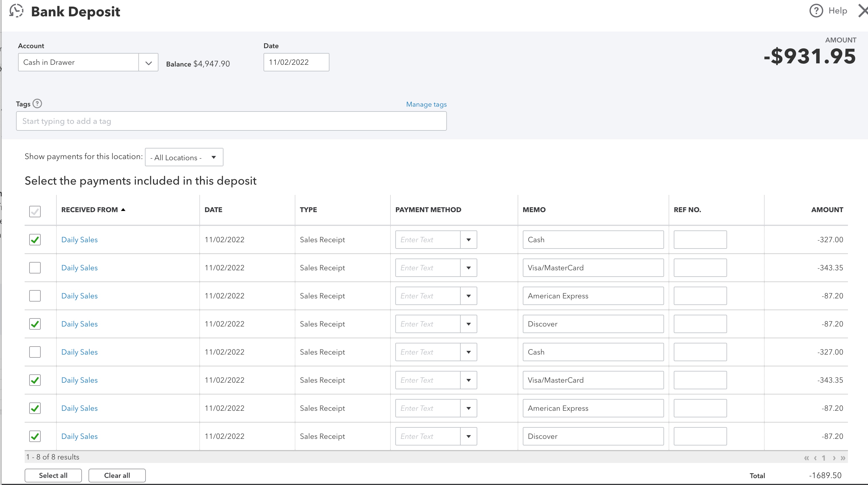Uncheck the first Discover -87.20 payment
Image resolution: width=868 pixels, height=485 pixels.
tap(35, 324)
